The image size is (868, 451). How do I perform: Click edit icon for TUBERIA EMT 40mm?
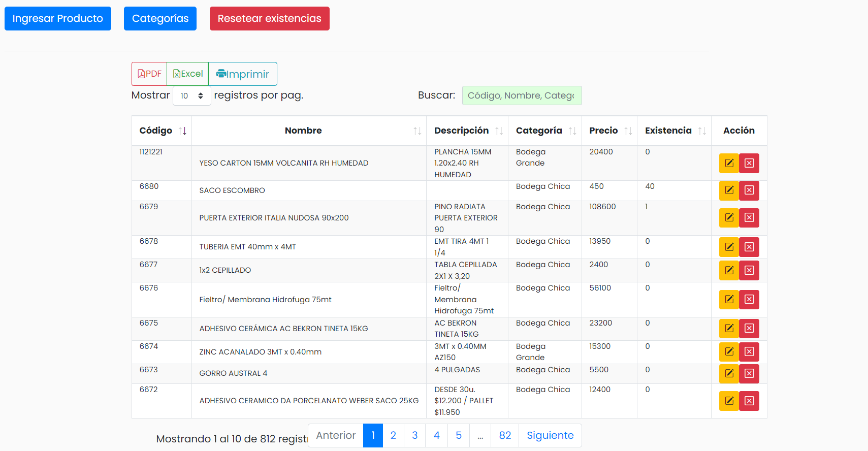[729, 247]
